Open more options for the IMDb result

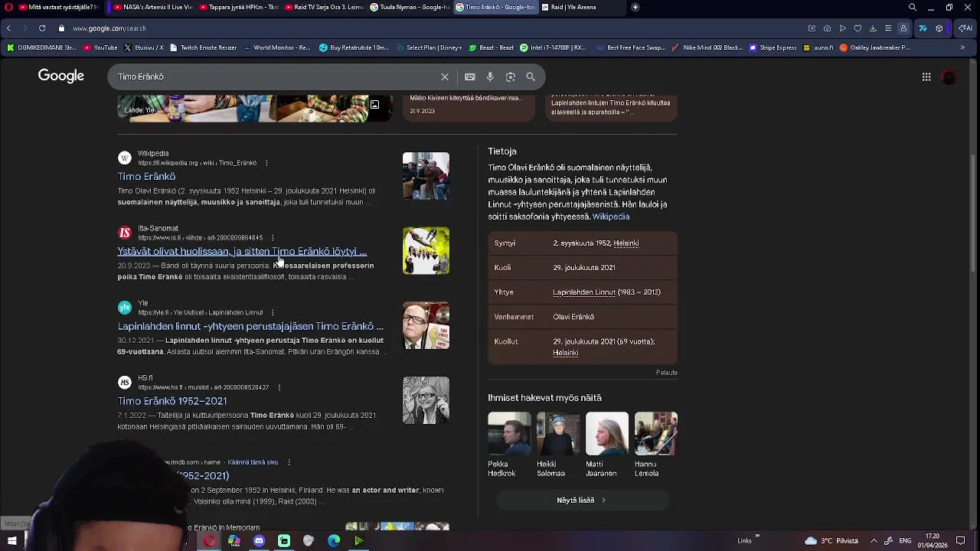tap(288, 462)
